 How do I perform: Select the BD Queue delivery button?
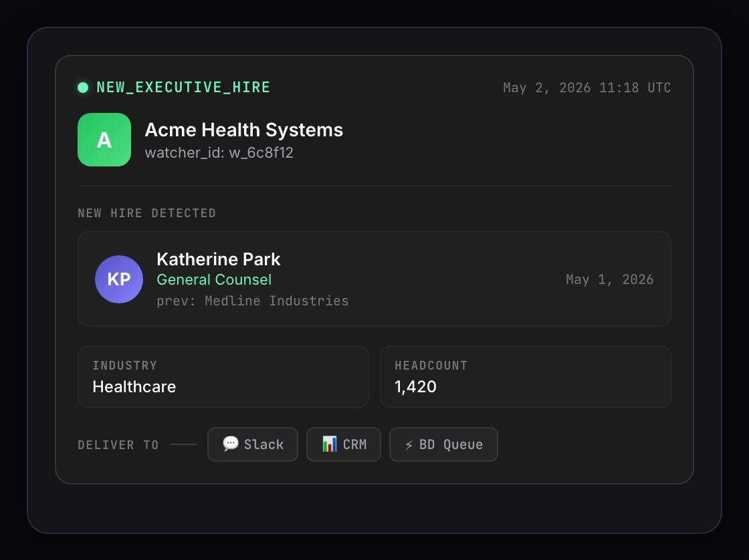tap(444, 444)
